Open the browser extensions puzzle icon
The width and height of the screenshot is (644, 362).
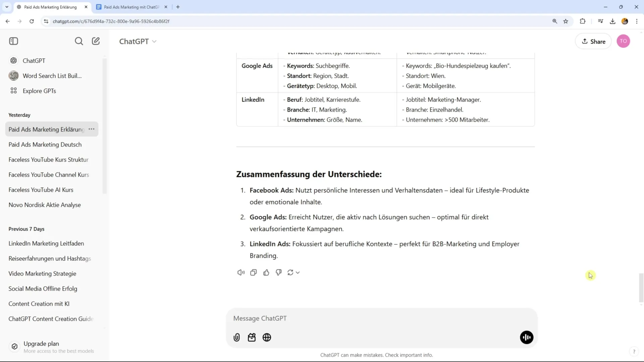583,21
